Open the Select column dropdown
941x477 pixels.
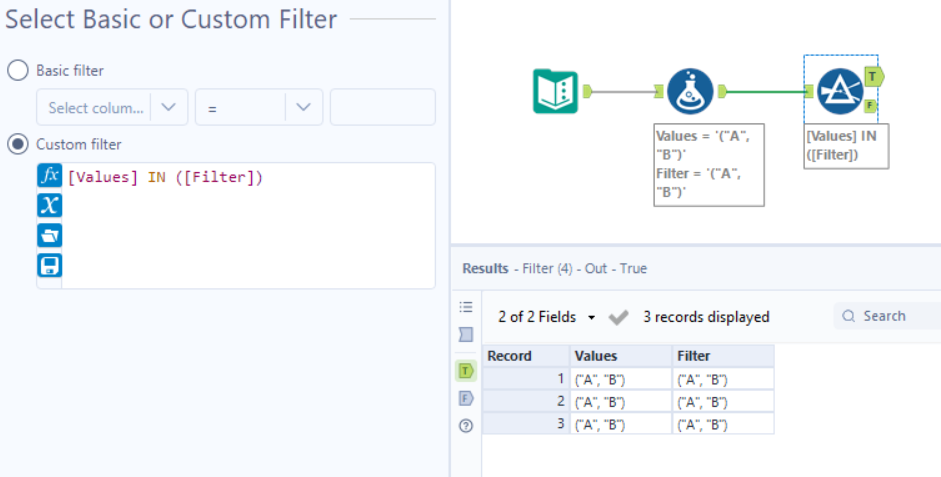click(111, 107)
